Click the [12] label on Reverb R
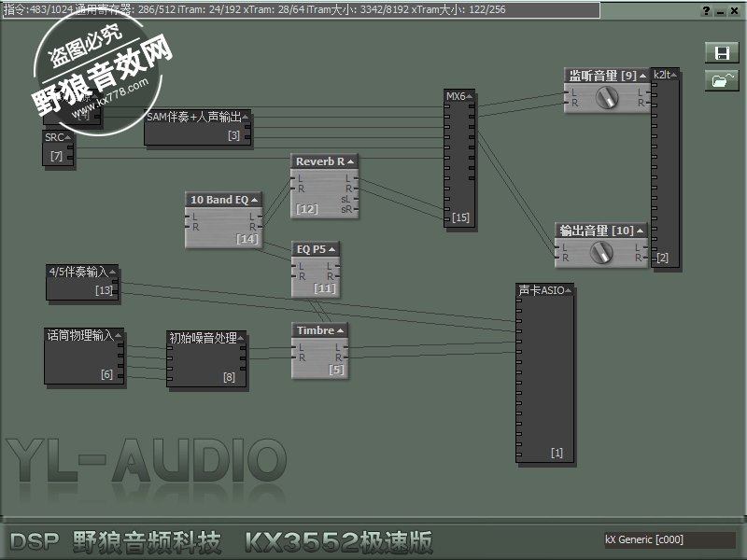This screenshot has height=560, width=747. tap(307, 208)
